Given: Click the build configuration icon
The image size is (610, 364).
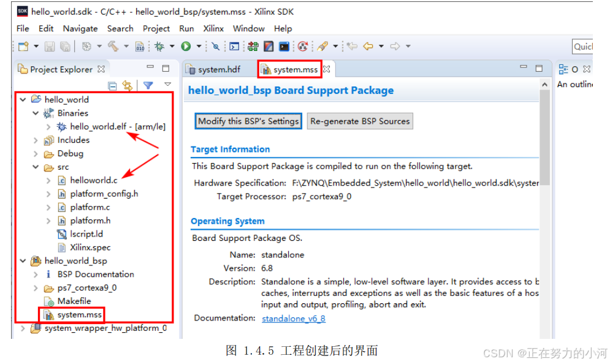Looking at the screenshot, I should pyautogui.click(x=86, y=47).
